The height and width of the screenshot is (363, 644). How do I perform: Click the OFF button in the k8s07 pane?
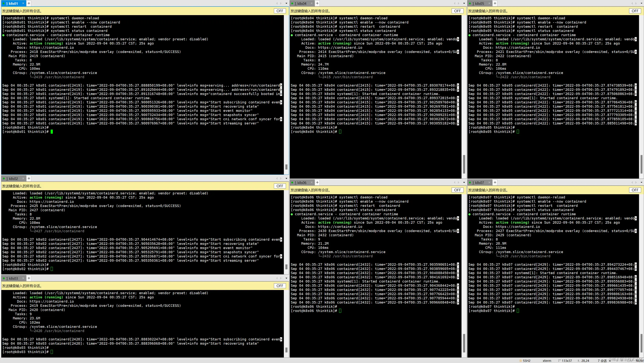coord(635,190)
